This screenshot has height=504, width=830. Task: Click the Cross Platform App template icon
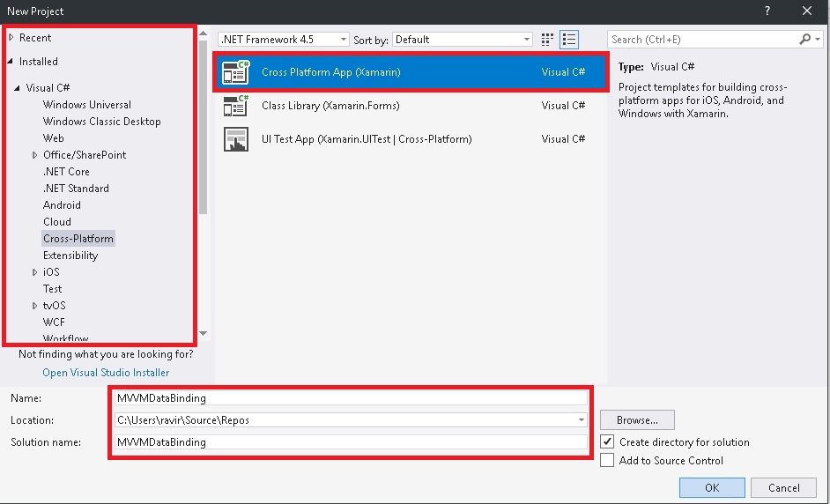(x=236, y=72)
